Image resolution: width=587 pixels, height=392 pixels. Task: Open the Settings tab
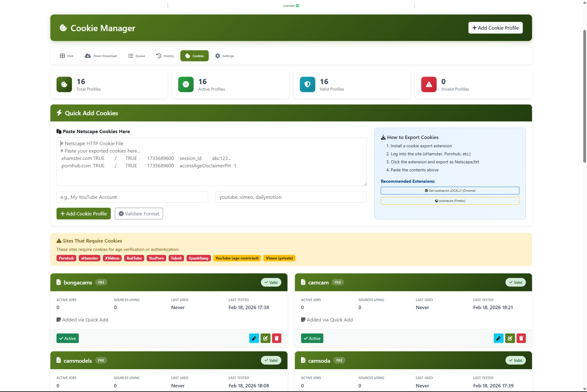point(225,56)
